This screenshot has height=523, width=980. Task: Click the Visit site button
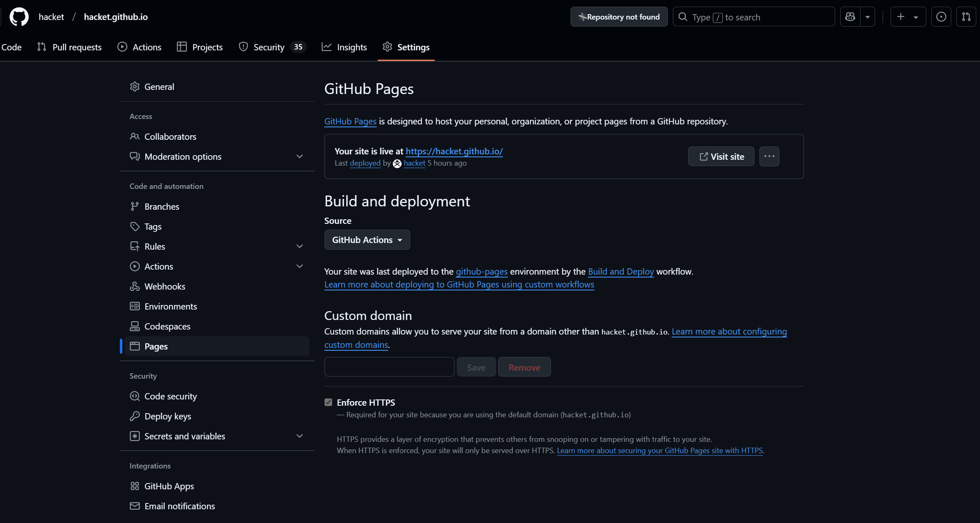pos(721,156)
